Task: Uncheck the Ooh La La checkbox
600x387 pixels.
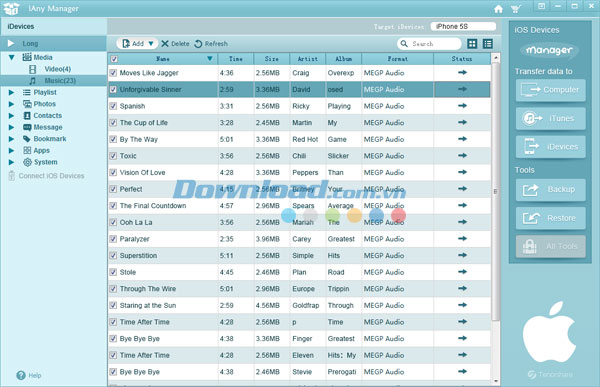Action: 113,222
